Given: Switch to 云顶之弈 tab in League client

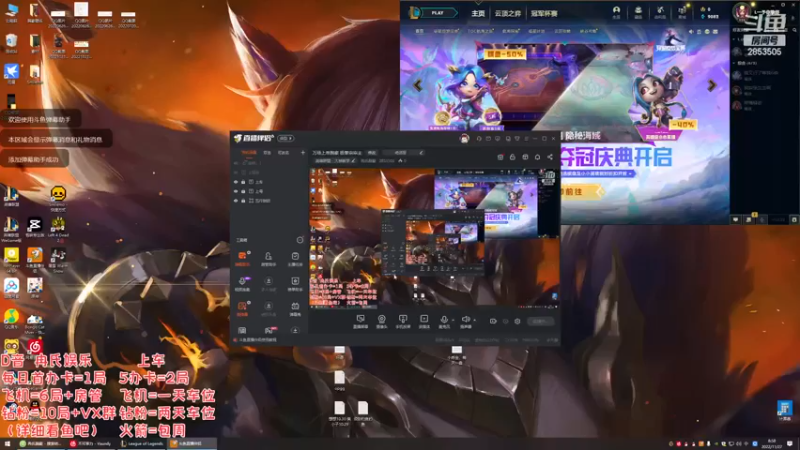Looking at the screenshot, I should click(x=508, y=13).
